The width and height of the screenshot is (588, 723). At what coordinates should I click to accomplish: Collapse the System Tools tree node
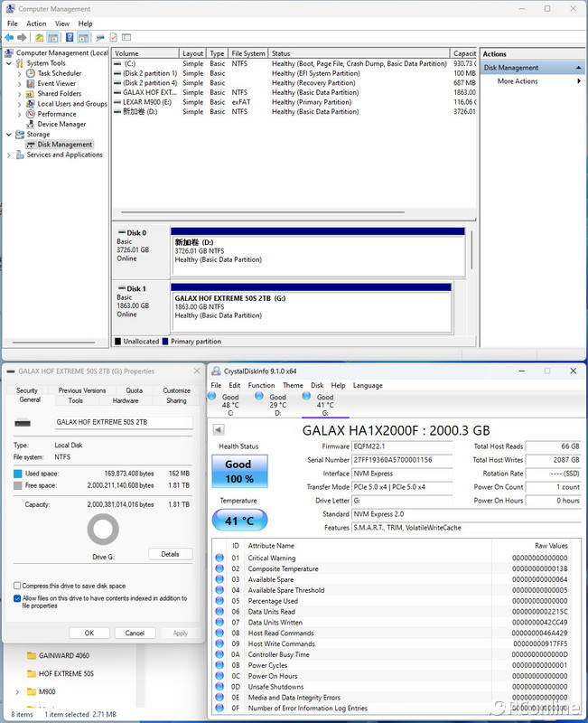pyautogui.click(x=8, y=63)
